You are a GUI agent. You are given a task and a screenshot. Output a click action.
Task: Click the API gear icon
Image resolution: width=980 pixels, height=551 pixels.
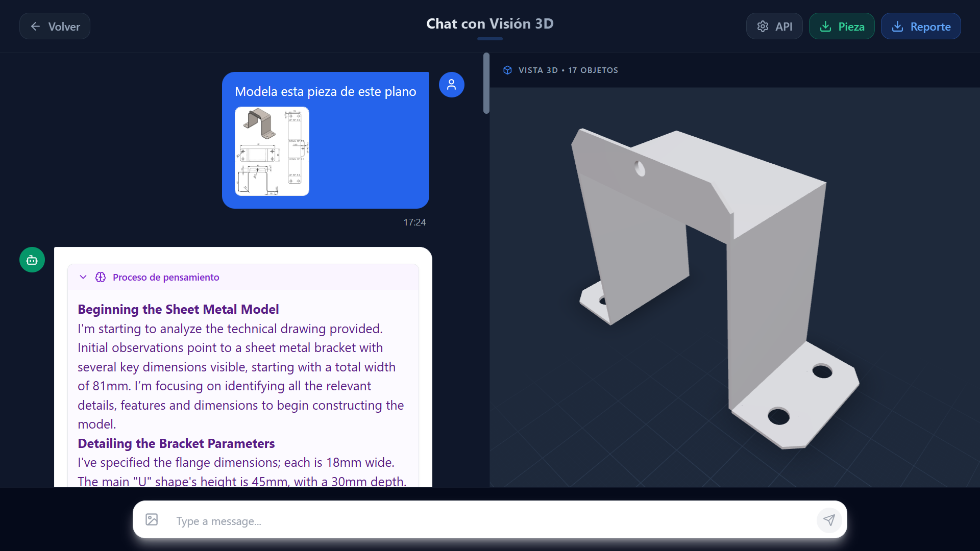(763, 27)
